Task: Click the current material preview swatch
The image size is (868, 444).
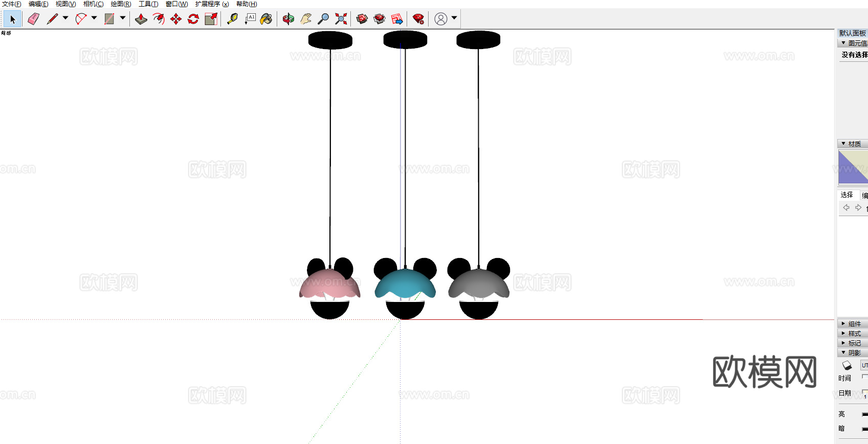Action: [853, 167]
